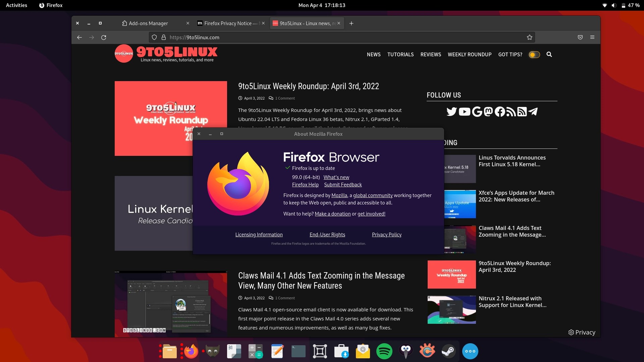Click the tracking protection shield icon
644x362 pixels.
pos(154,37)
